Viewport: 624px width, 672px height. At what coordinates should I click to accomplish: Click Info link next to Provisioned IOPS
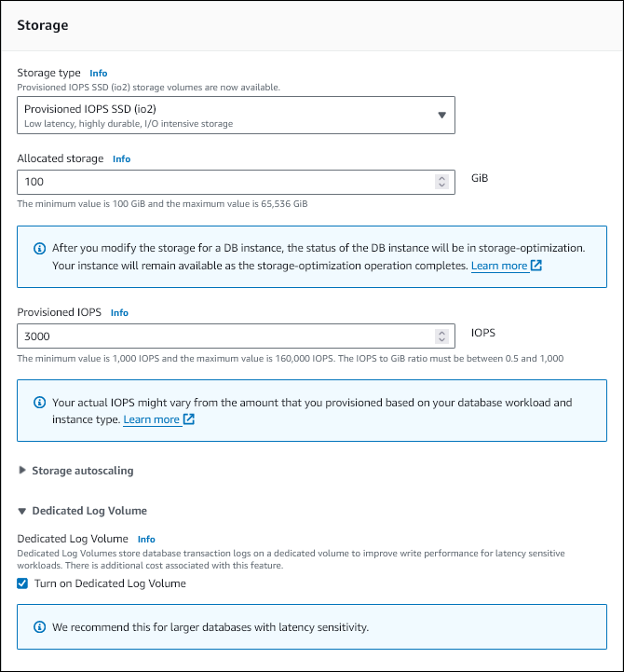pyautogui.click(x=119, y=313)
